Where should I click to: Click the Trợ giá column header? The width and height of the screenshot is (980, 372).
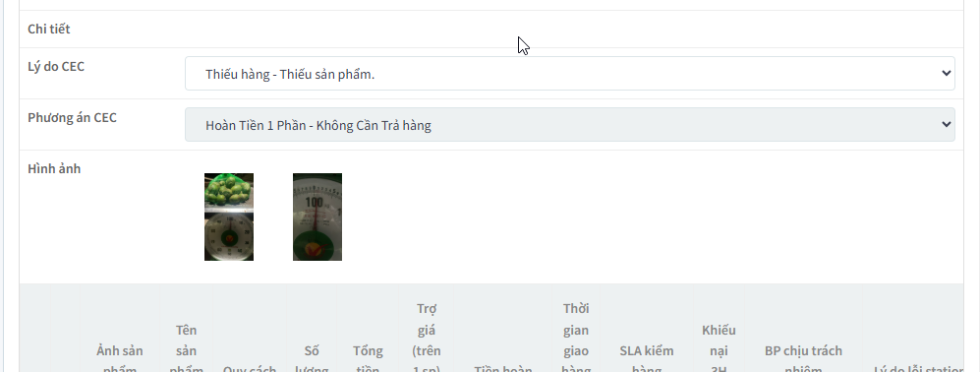click(427, 339)
